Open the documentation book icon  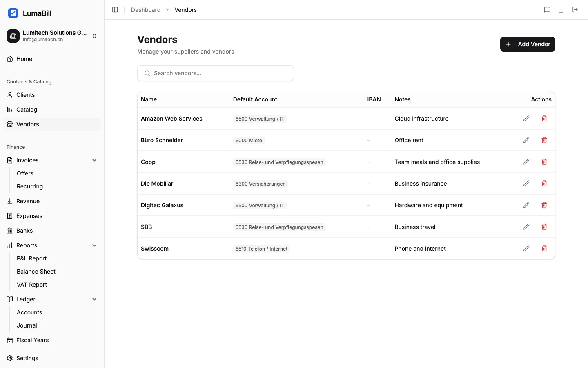561,10
